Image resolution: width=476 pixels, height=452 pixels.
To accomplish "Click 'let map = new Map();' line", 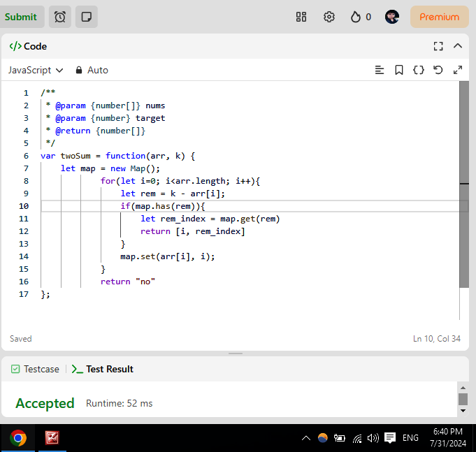I will 110,168.
